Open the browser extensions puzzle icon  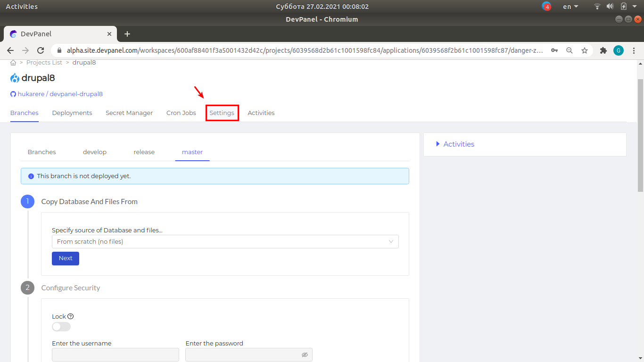[603, 50]
